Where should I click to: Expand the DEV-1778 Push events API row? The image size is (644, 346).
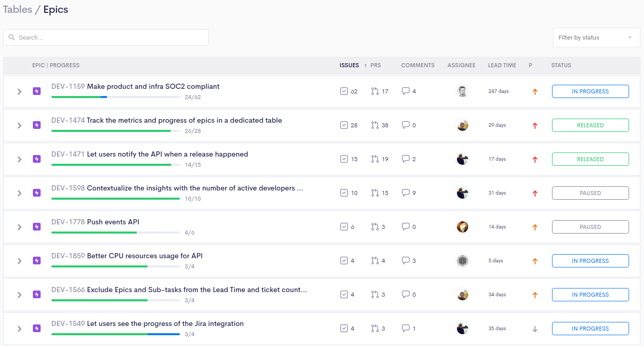(x=19, y=227)
